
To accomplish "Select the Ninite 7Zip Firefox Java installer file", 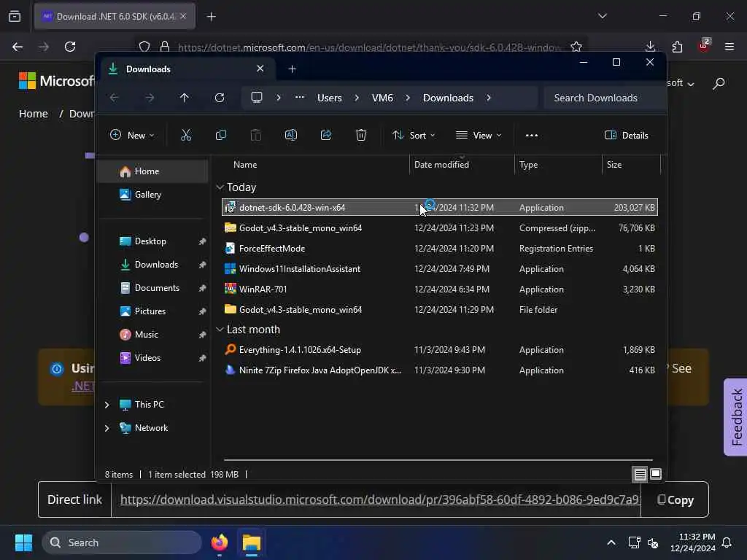I will click(440, 370).
